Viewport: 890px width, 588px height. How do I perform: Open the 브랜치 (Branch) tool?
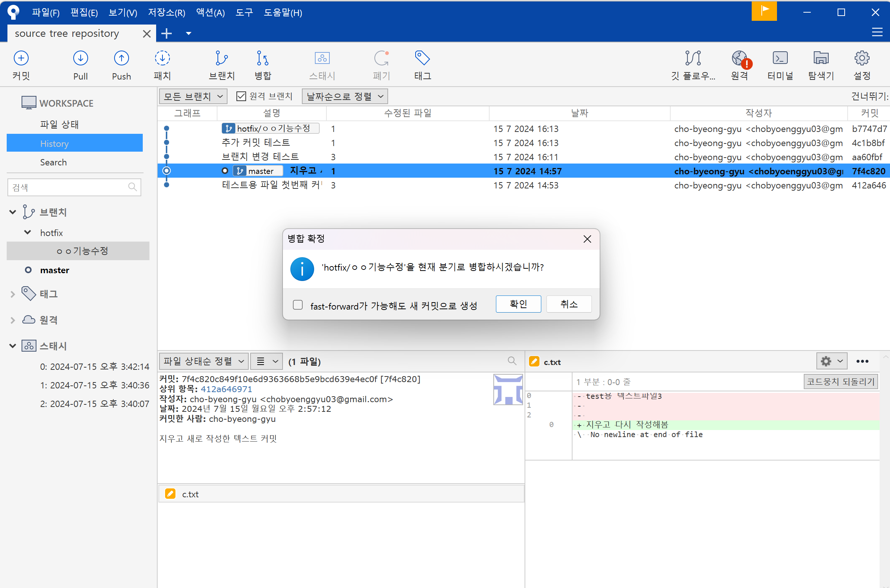pos(222,65)
